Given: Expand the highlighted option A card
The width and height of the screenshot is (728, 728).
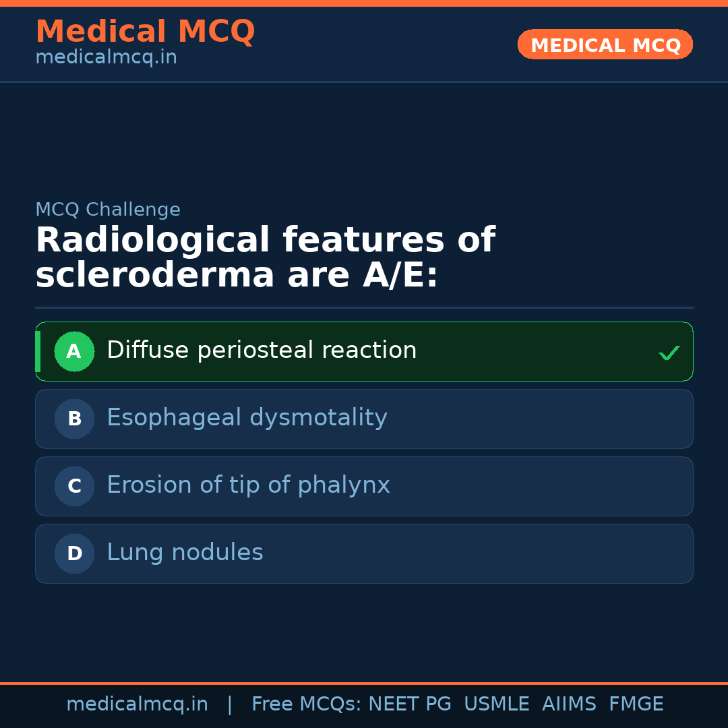Looking at the screenshot, I should 364,351.
